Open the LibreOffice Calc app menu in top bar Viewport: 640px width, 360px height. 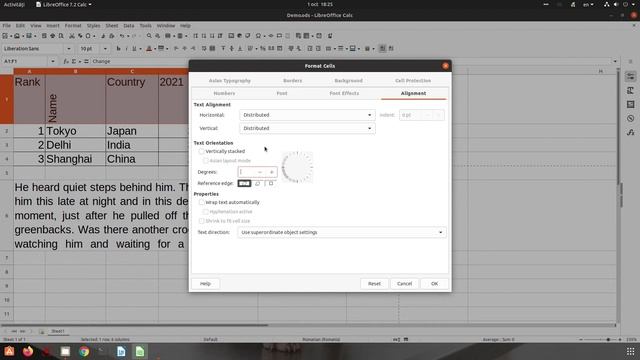point(64,4)
